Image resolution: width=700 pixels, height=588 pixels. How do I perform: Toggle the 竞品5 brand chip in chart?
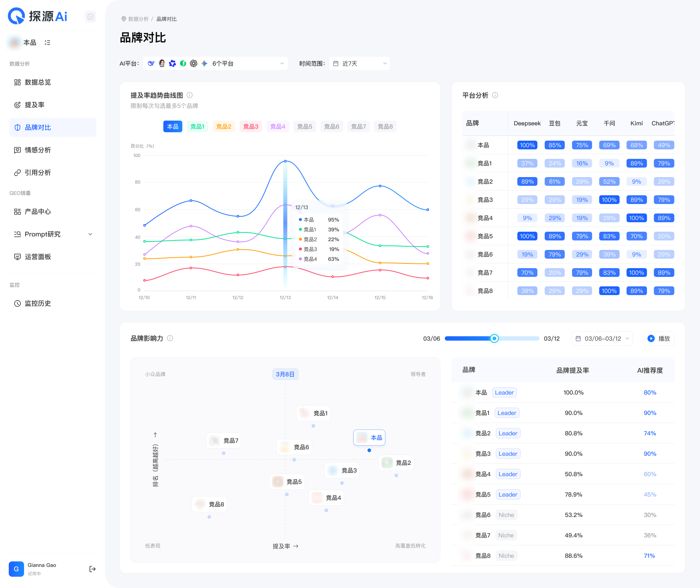click(305, 126)
